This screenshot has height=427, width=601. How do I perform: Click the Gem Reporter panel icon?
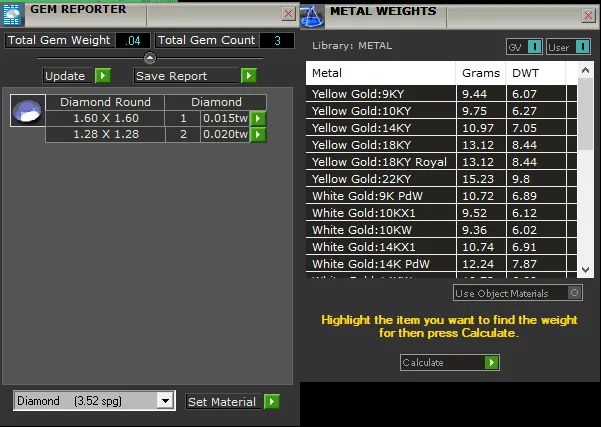[12, 14]
